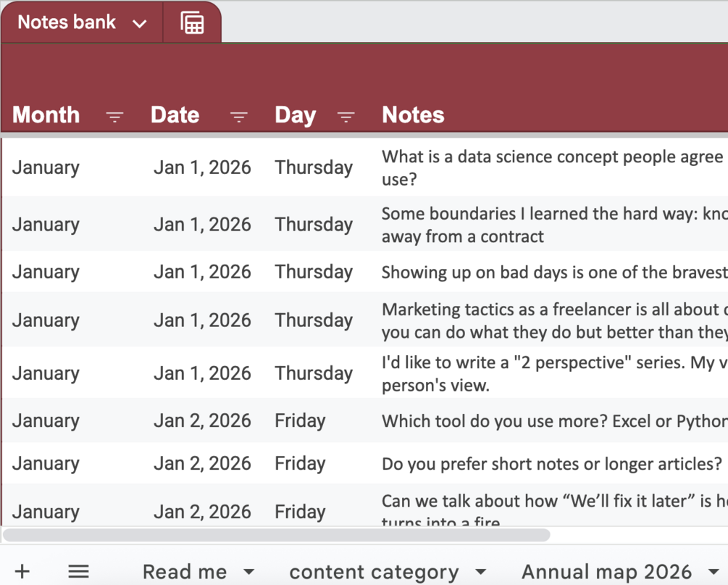Screen dimensions: 728x585
Task: Switch to the Annual map 2026 tab
Action: [x=606, y=572]
